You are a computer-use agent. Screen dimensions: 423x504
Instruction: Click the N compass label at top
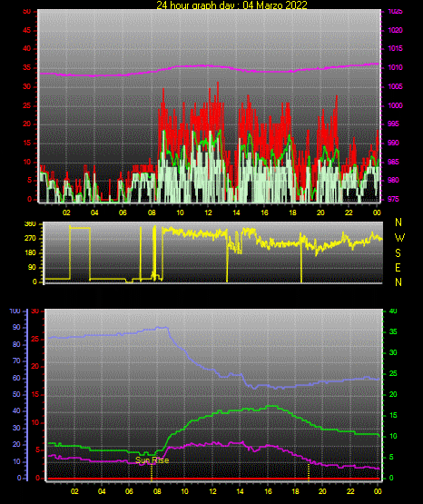[x=398, y=222]
